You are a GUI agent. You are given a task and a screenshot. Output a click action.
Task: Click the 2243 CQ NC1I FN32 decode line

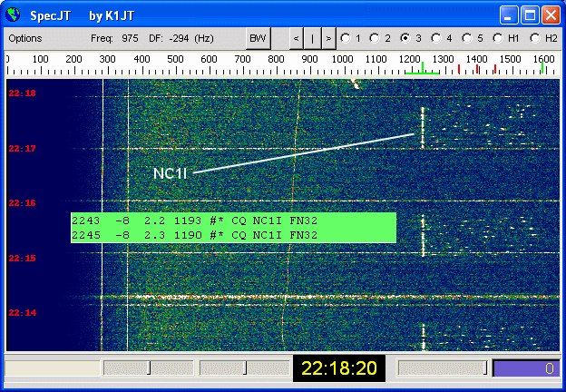tap(194, 220)
